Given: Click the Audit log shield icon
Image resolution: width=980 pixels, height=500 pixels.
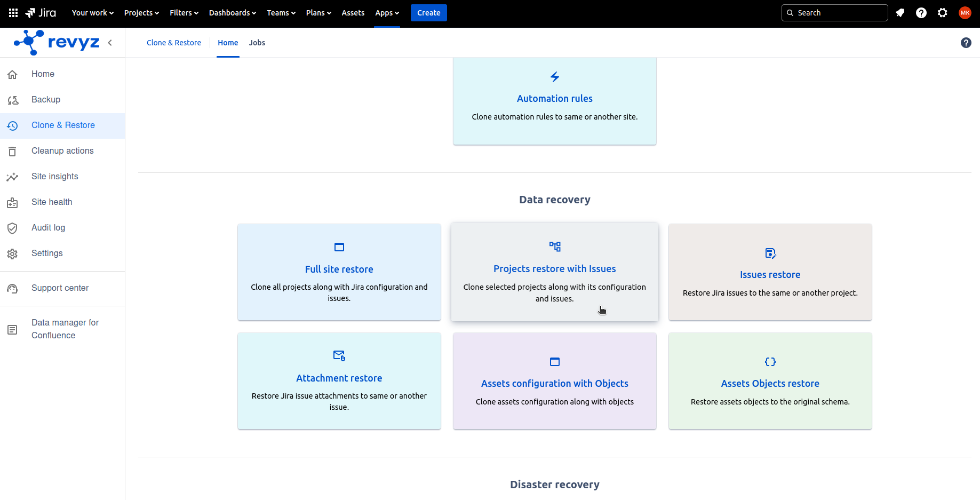Looking at the screenshot, I should pyautogui.click(x=13, y=228).
